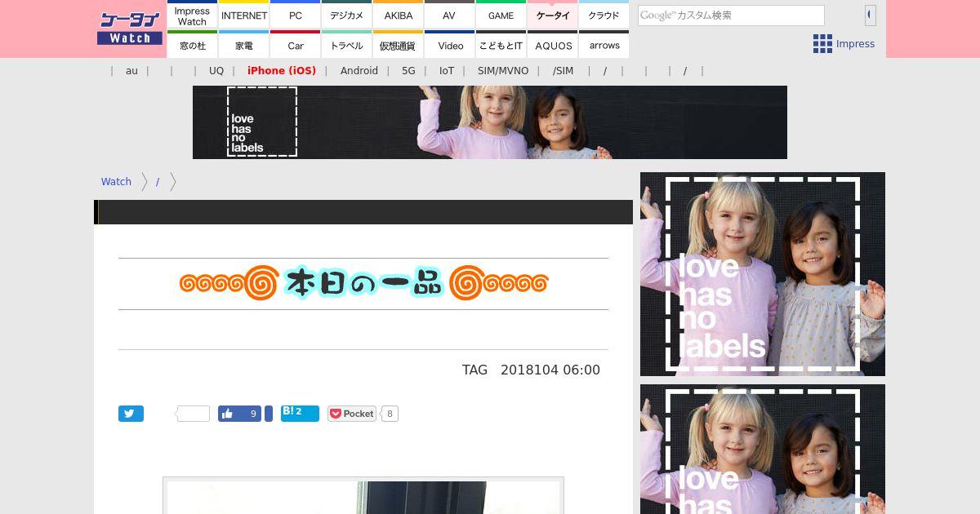Open the AKIBA tab
Screen dimensions: 980x514
click(399, 15)
